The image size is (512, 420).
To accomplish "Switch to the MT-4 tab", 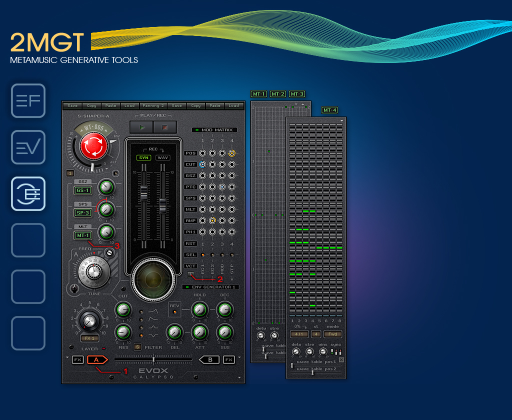I will click(x=329, y=110).
